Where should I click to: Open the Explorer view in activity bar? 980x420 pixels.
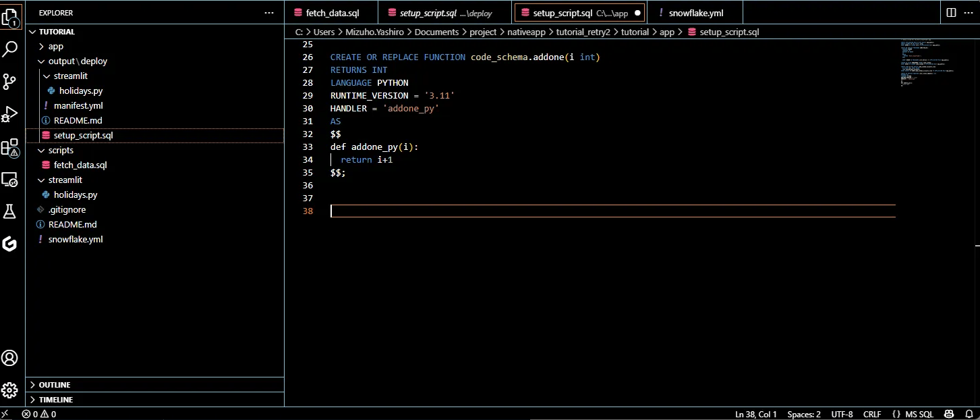click(x=9, y=16)
